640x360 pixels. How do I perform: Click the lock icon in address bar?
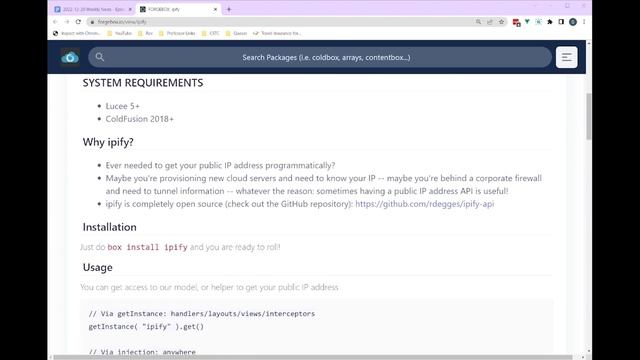pos(92,22)
